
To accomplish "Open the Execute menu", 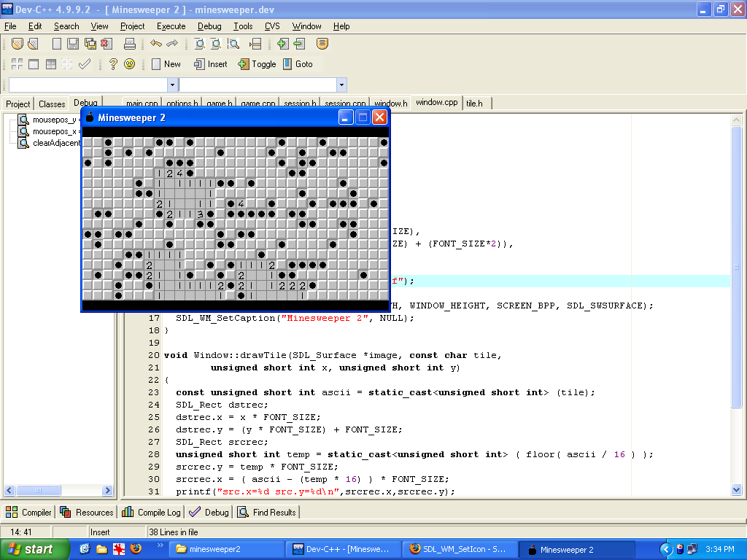I will coord(171,26).
